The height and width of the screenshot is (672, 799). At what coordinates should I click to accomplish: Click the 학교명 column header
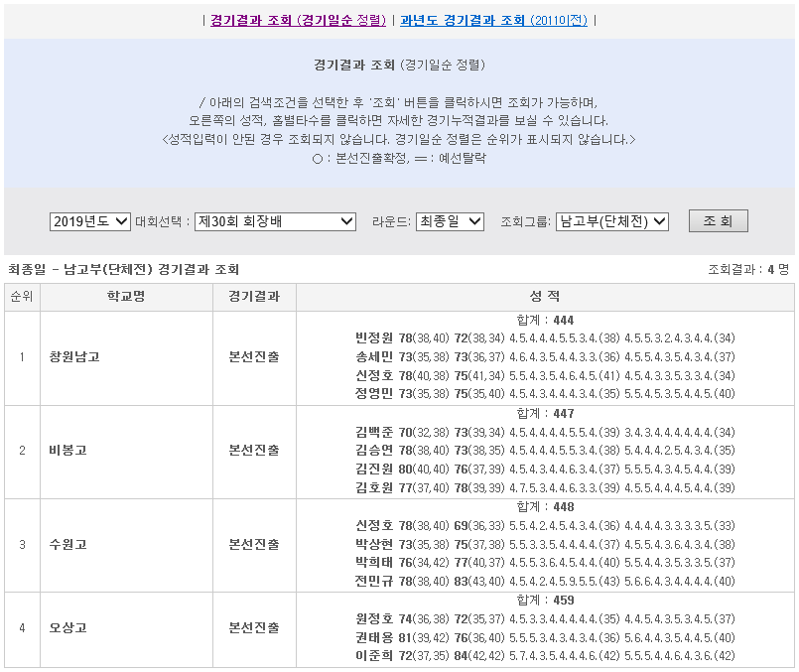(126, 297)
